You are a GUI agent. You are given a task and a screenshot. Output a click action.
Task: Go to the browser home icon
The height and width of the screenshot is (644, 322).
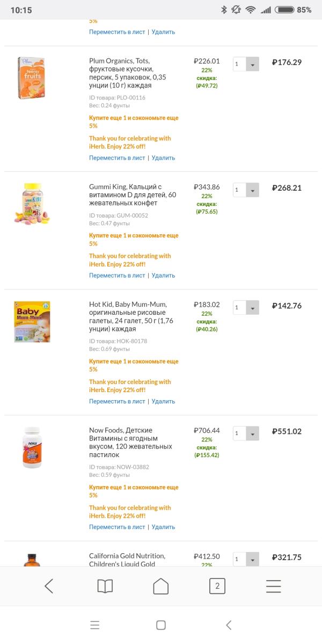coord(161,586)
